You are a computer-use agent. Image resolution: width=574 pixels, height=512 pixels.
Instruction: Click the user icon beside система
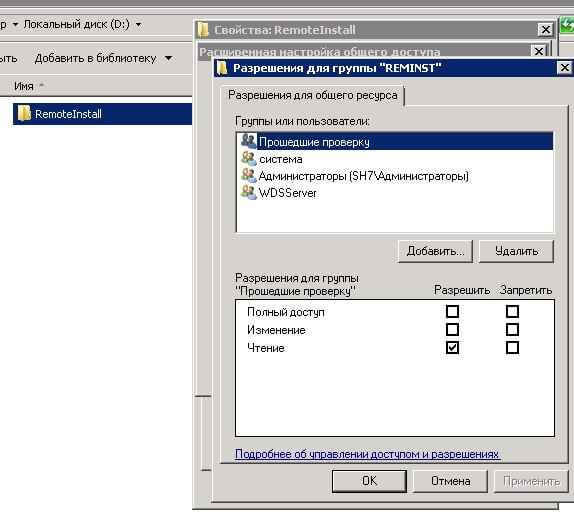(249, 158)
